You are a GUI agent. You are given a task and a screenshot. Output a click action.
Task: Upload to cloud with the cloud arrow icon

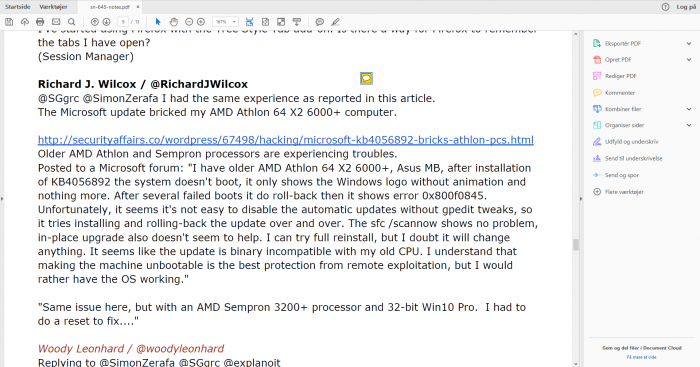click(25, 22)
